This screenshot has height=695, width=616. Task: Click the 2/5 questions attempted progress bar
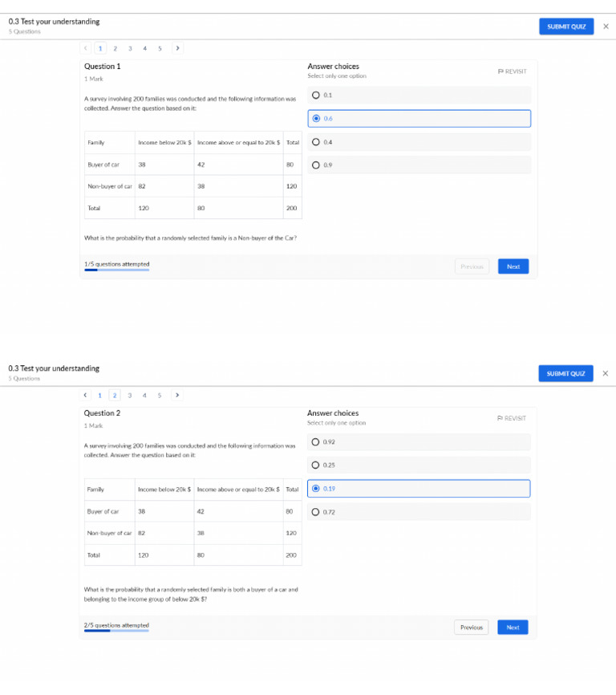[116, 631]
